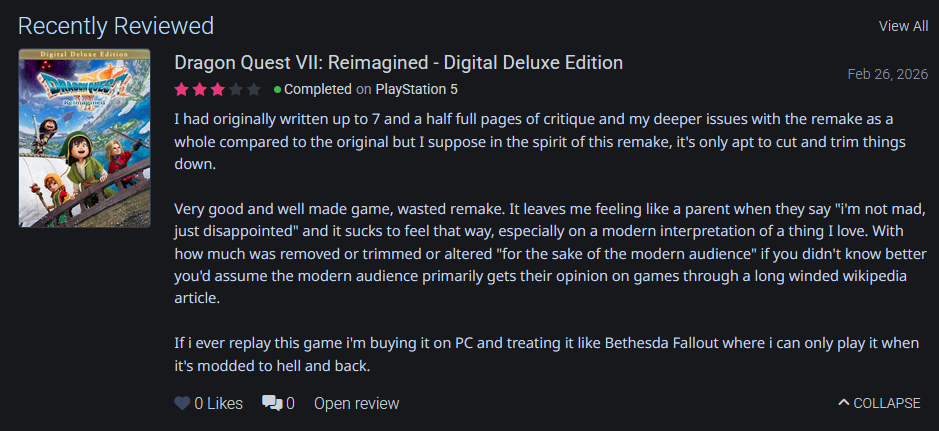This screenshot has height=431, width=939.
Task: Click the second pink rating star
Action: pyautogui.click(x=199, y=89)
